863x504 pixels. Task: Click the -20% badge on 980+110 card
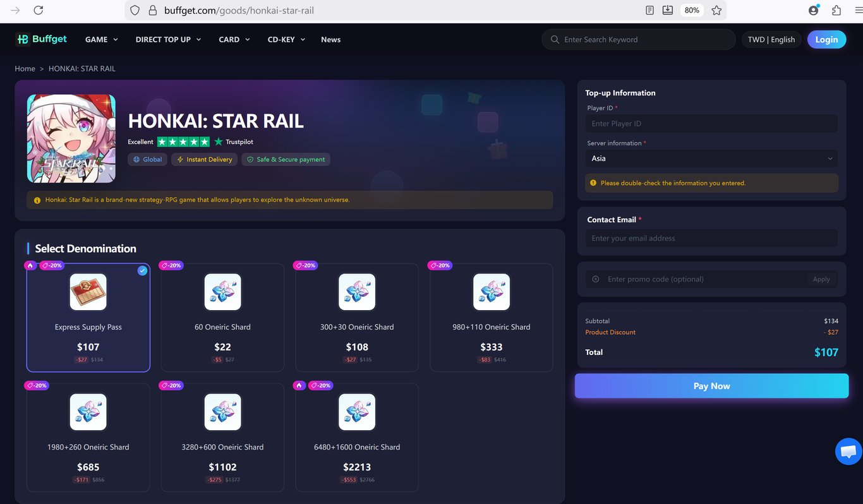coord(440,265)
